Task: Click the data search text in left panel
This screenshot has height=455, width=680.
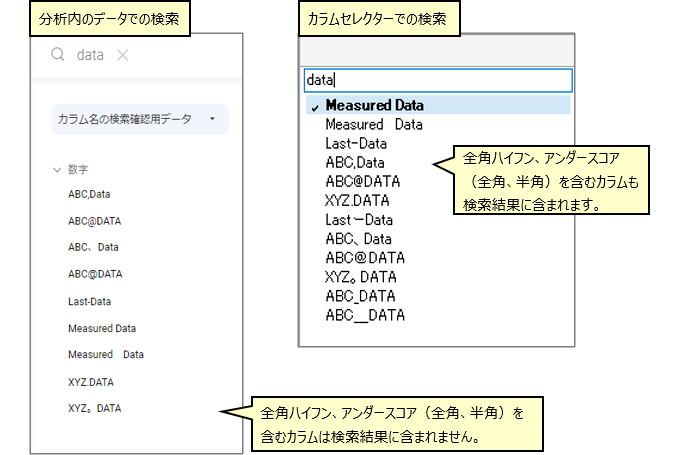Action: (x=91, y=56)
